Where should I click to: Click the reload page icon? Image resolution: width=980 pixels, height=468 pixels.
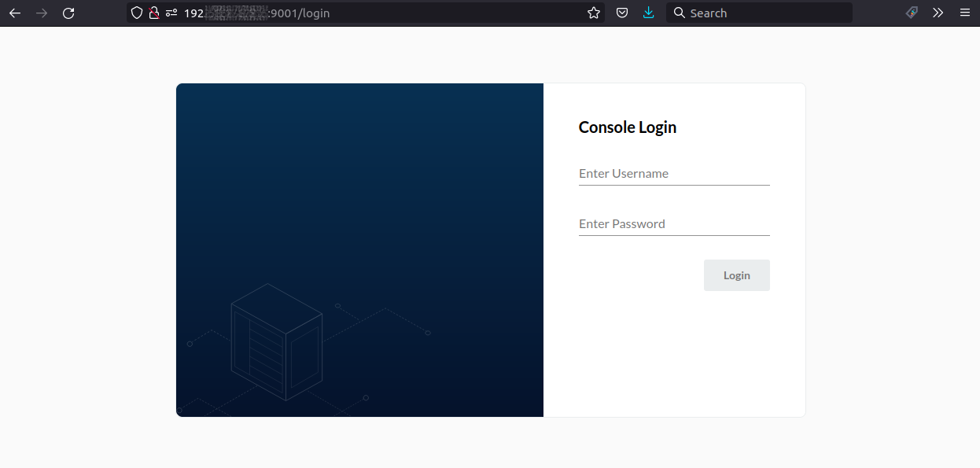tap(68, 13)
